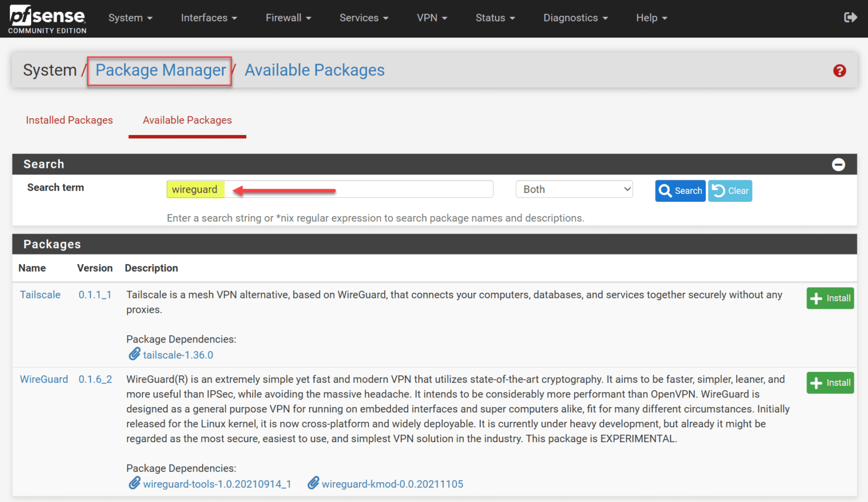Switch to the Installed Packages tab
The image size is (868, 502).
tap(69, 120)
